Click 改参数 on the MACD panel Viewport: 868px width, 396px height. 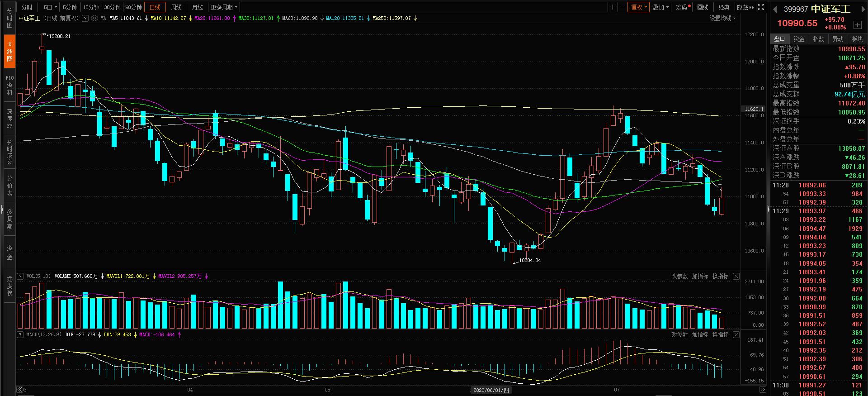pyautogui.click(x=679, y=334)
